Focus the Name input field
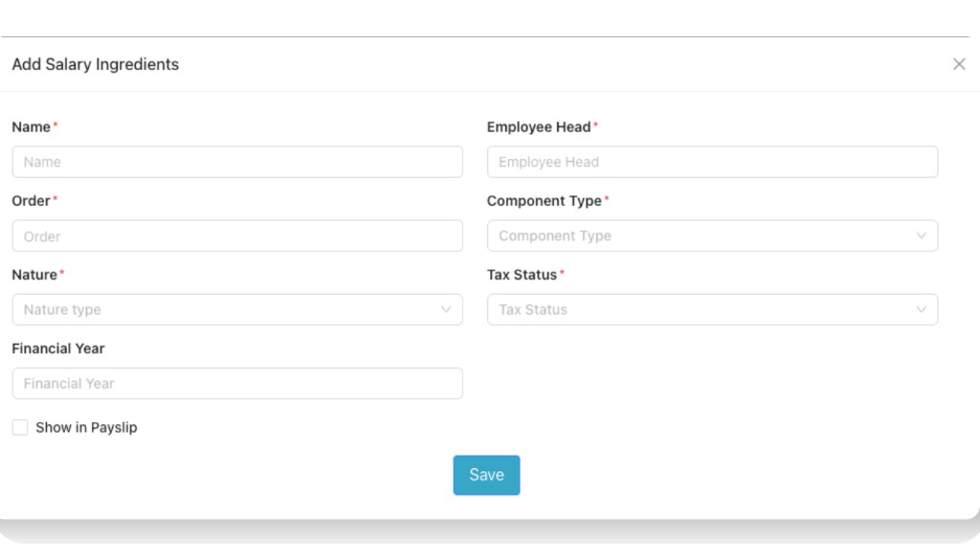The width and height of the screenshot is (980, 560). 237,161
